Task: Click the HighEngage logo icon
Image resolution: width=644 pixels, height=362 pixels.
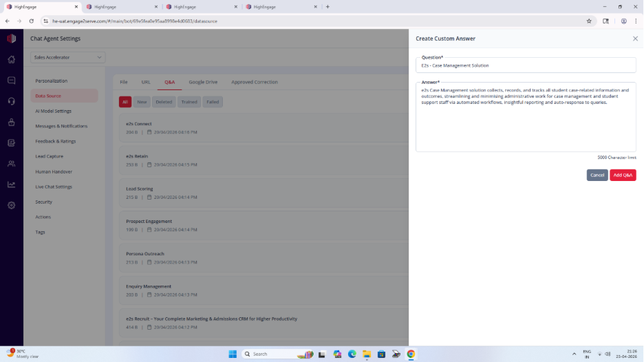Action: click(12, 39)
